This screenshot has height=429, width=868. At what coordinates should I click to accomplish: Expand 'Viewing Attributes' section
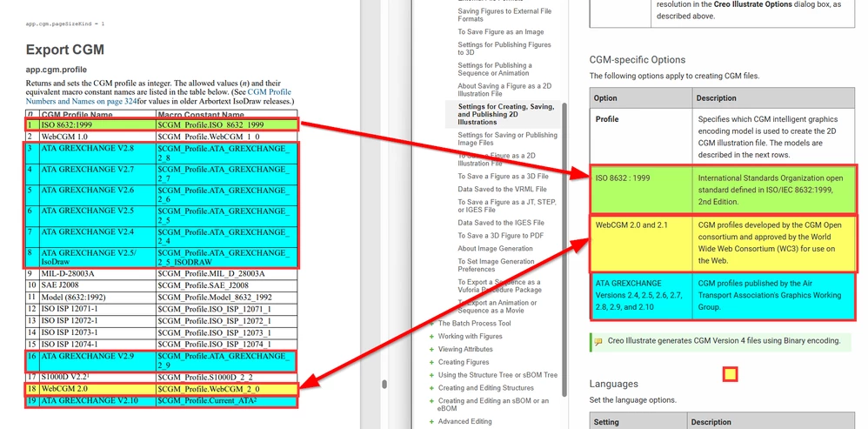431,349
